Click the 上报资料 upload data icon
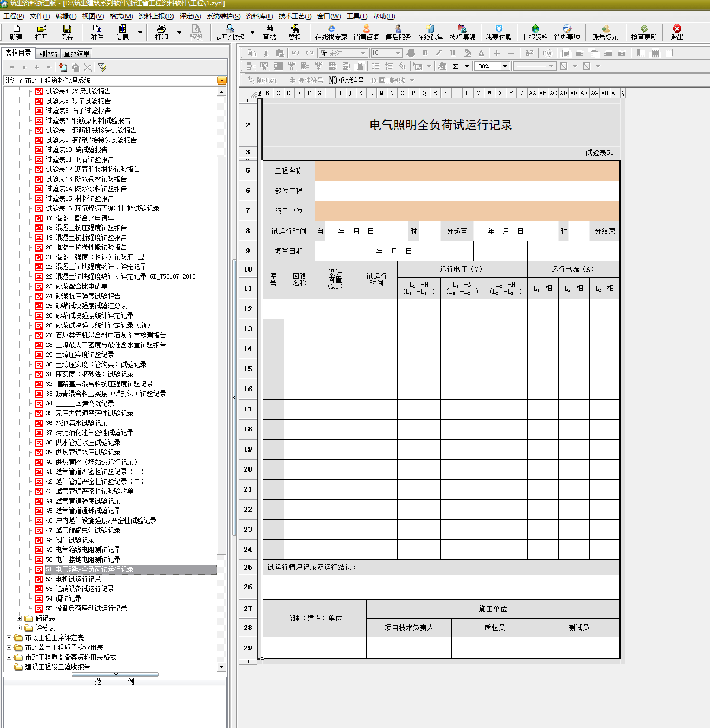This screenshot has width=710, height=728. click(535, 32)
